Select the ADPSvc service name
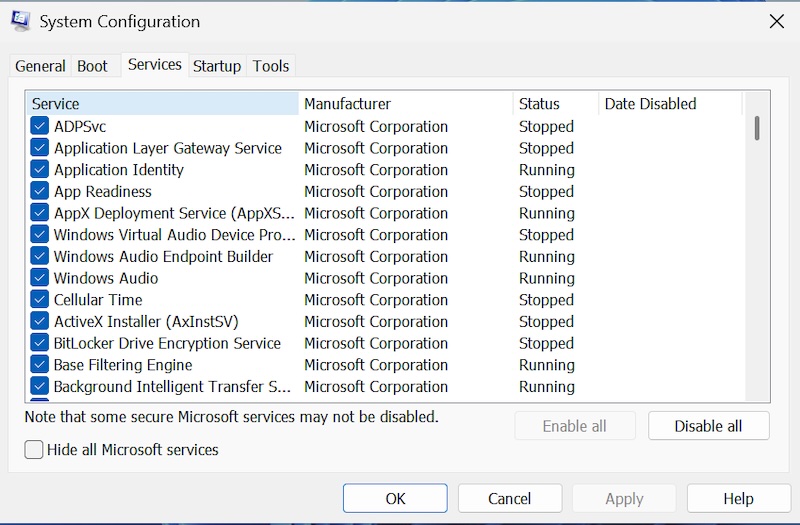This screenshot has height=525, width=800. pyautogui.click(x=80, y=126)
